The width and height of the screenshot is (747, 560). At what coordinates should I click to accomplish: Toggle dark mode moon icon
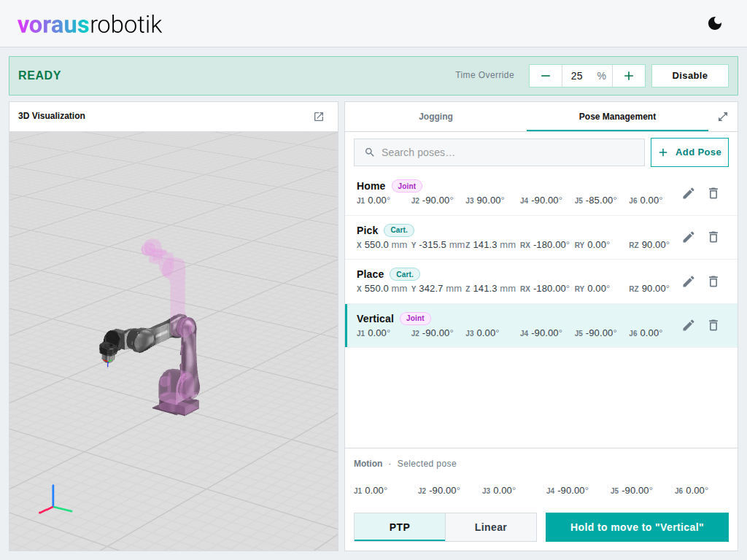[x=715, y=23]
